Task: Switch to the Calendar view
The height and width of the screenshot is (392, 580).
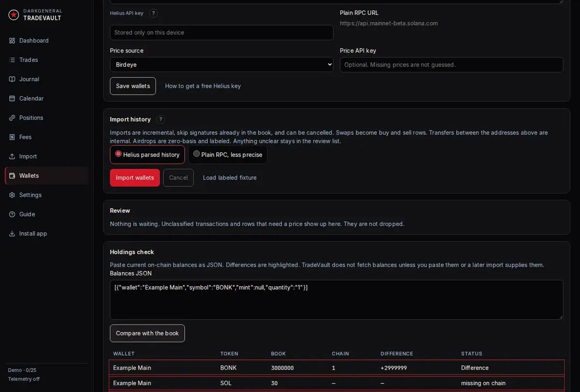Action: pyautogui.click(x=46, y=98)
